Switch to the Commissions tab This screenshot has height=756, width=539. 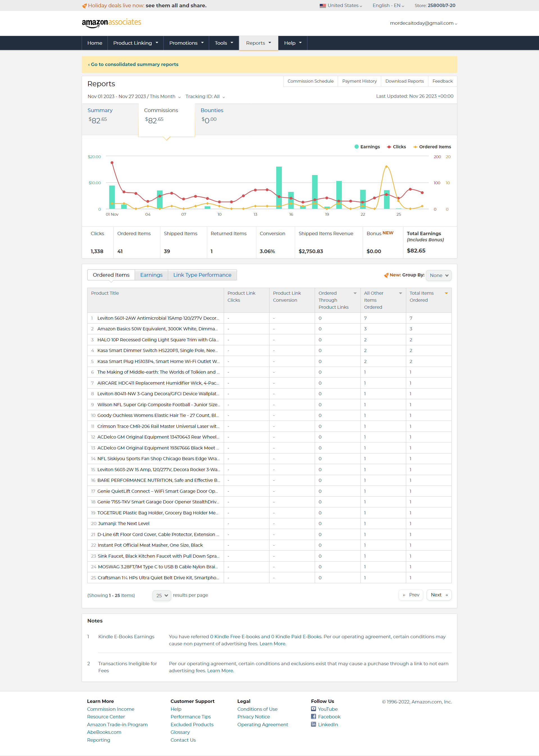coord(166,120)
